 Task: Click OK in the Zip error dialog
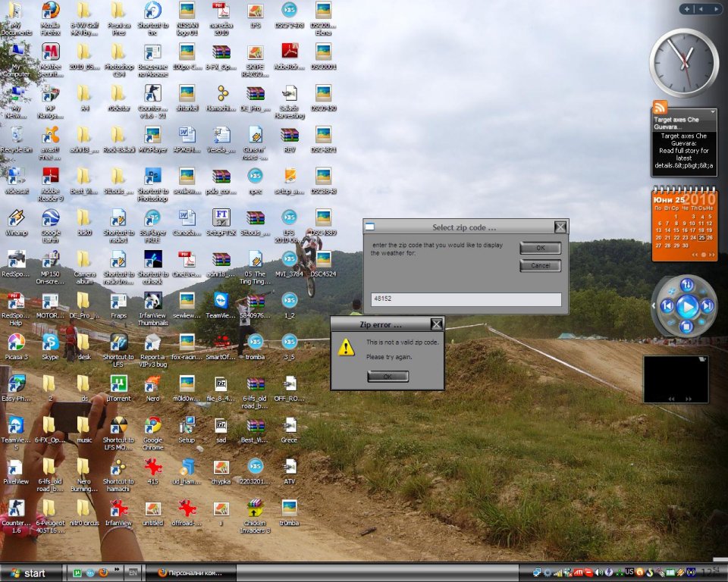[388, 377]
